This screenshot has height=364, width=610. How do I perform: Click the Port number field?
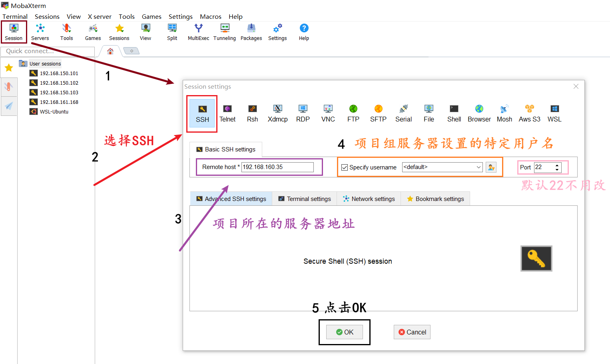544,167
